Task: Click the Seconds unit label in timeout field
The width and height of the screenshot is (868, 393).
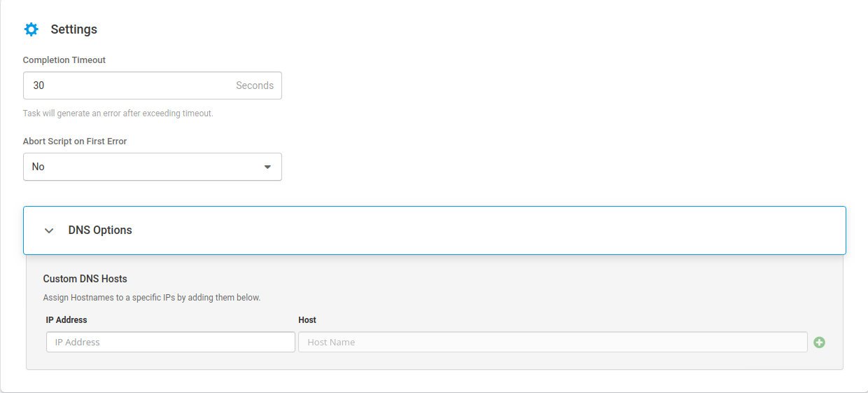Action: (254, 85)
